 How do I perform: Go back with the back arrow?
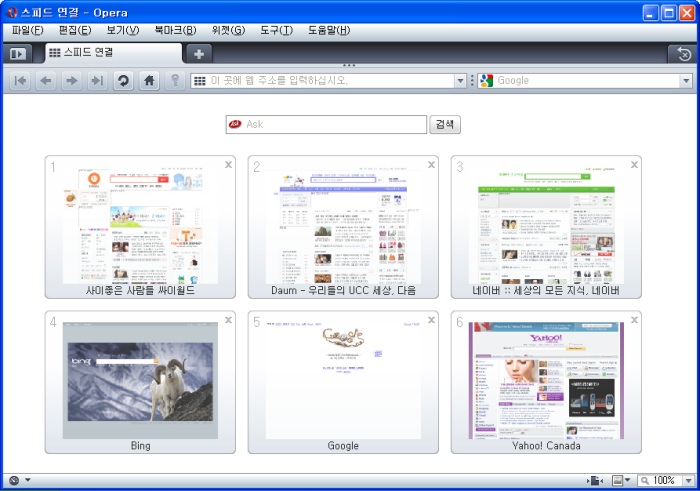46,81
